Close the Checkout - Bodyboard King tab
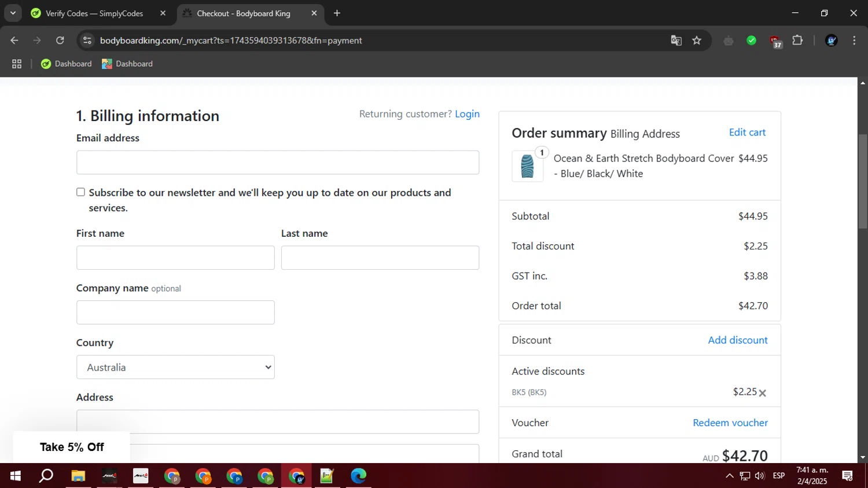 [314, 13]
